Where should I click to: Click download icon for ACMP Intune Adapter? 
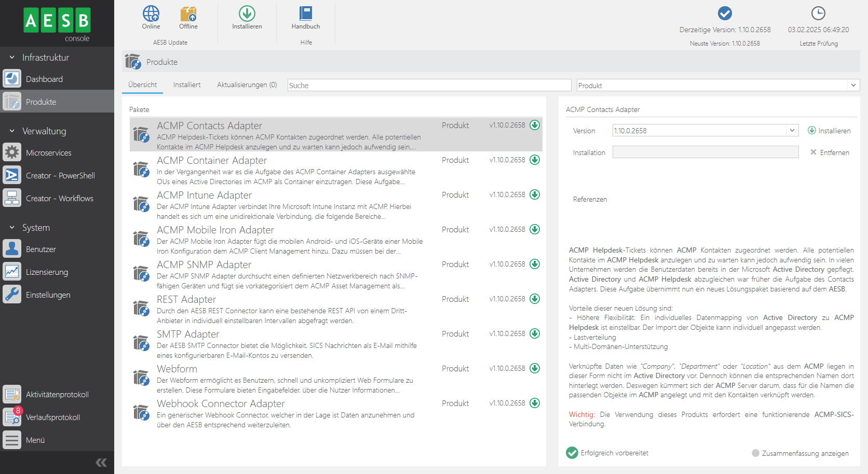(535, 194)
